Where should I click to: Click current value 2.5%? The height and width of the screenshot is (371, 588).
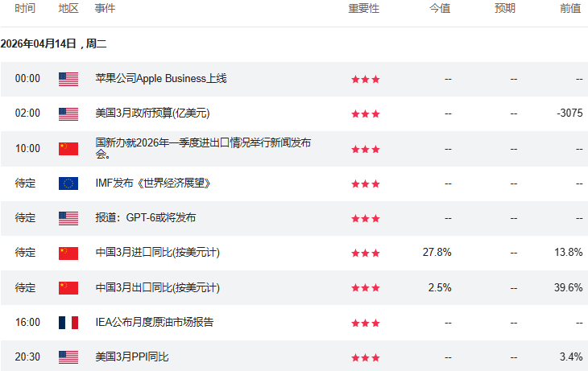click(440, 287)
